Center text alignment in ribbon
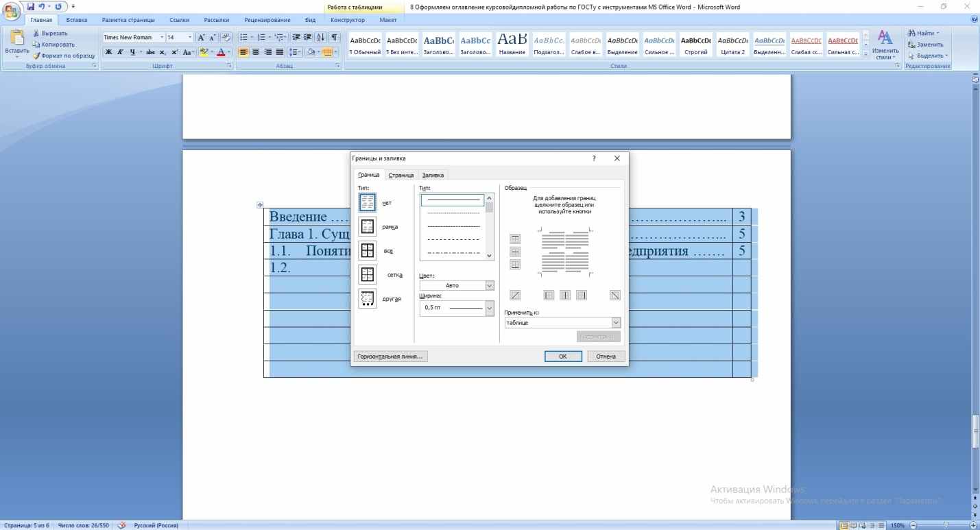The width and height of the screenshot is (980, 530). pyautogui.click(x=254, y=51)
